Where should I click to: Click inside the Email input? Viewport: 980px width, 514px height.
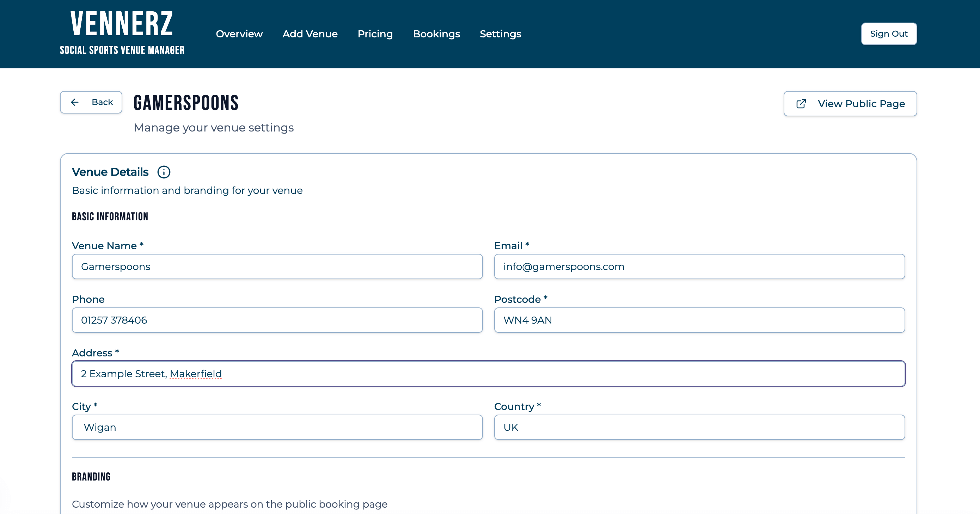click(699, 266)
